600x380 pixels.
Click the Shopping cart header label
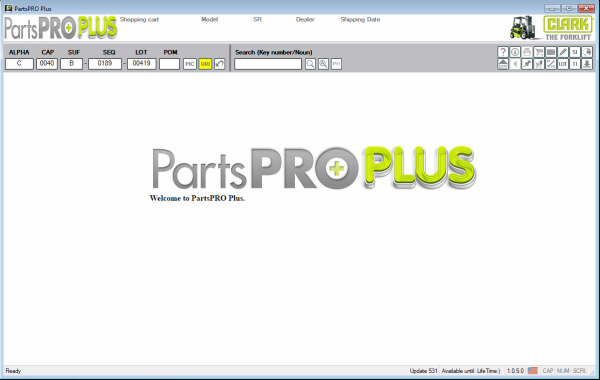click(x=139, y=20)
